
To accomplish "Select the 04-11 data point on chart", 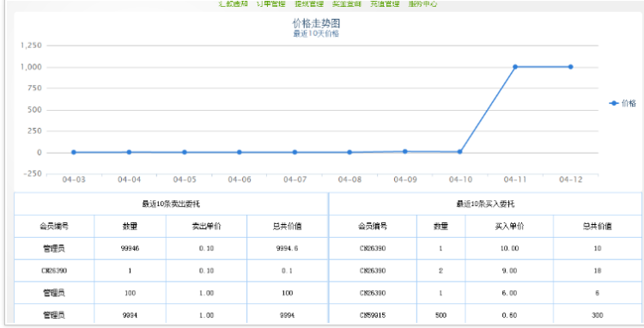I will coord(515,67).
